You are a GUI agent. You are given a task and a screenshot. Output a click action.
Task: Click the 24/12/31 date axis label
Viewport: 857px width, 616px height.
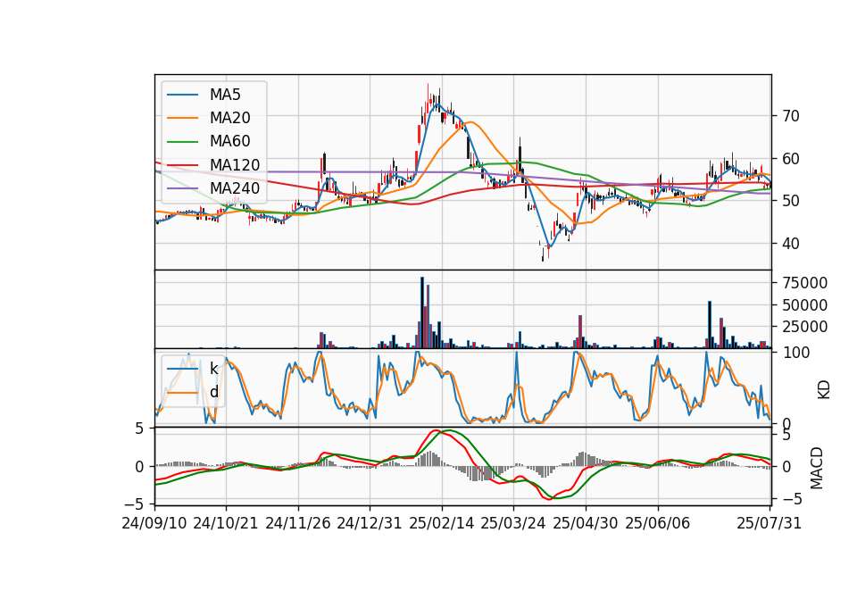(370, 523)
